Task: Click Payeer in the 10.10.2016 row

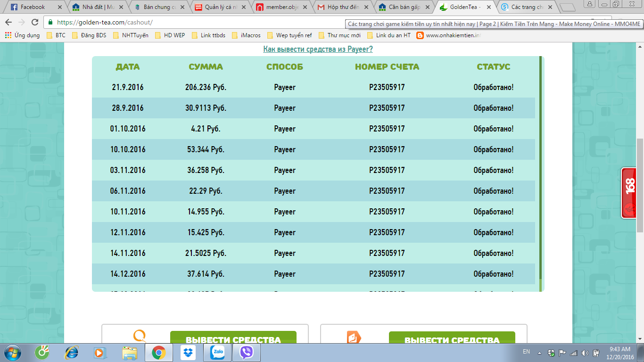Action: (x=285, y=149)
